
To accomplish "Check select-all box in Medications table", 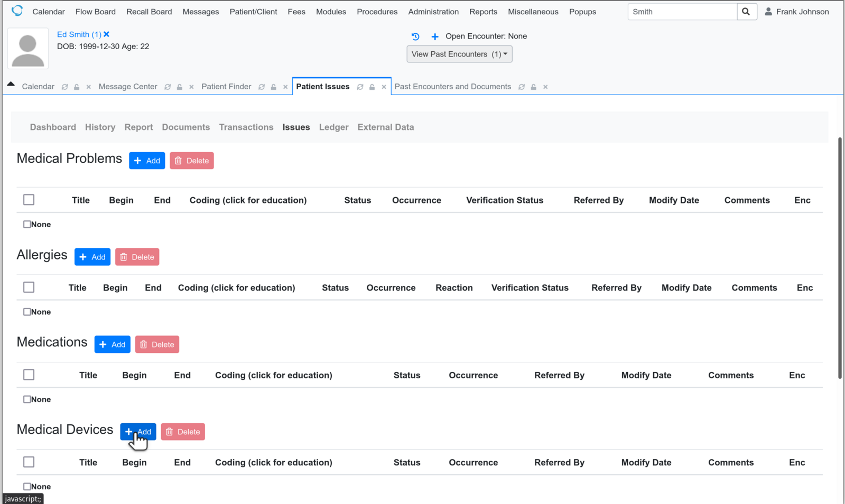I will pos(29,375).
